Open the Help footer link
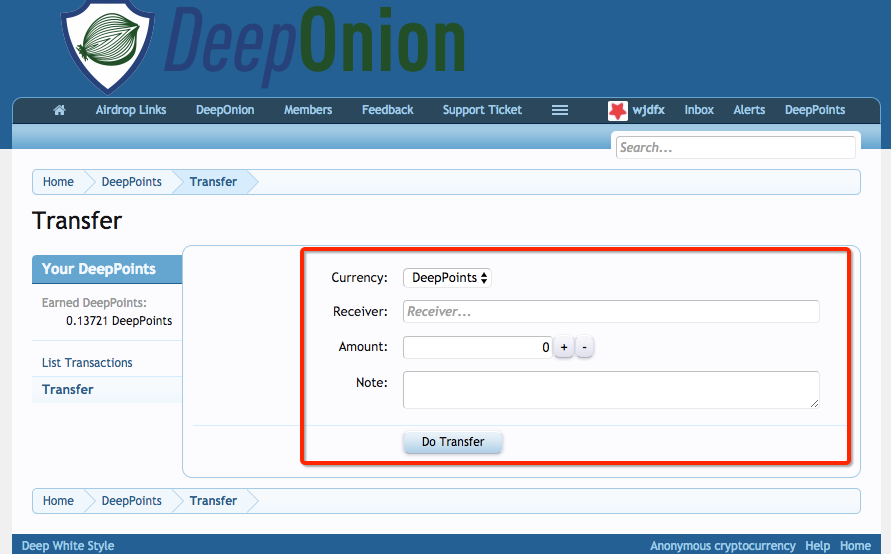This screenshot has height=554, width=891. point(818,546)
